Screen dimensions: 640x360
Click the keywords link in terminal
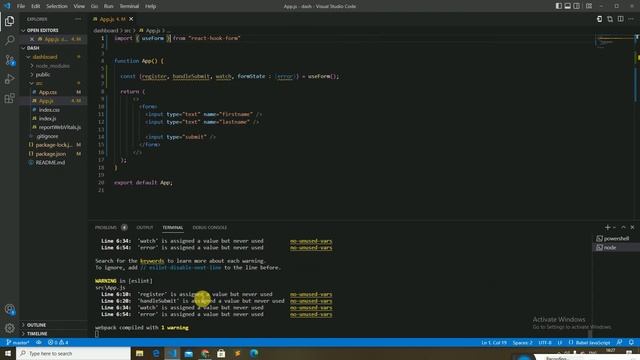pyautogui.click(x=152, y=261)
